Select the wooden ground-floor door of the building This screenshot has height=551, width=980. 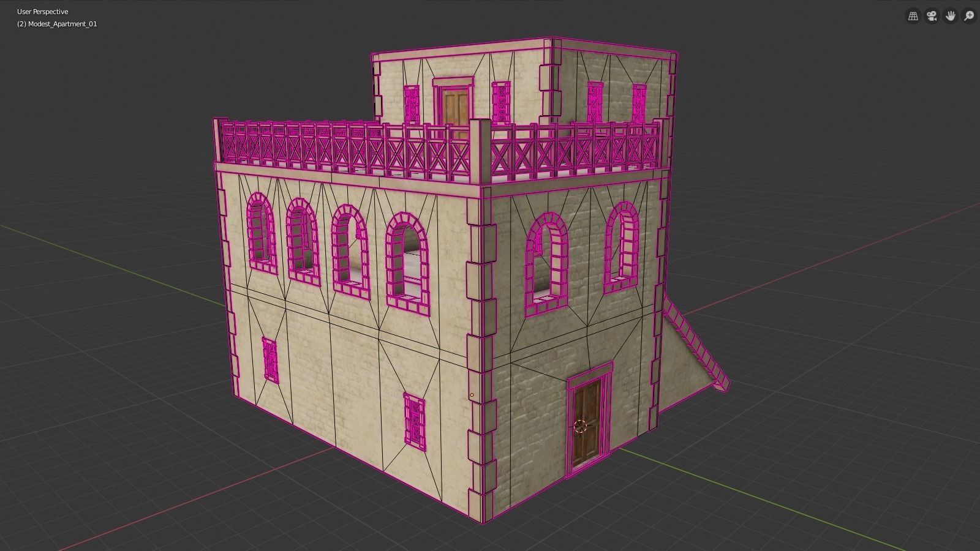click(x=587, y=424)
